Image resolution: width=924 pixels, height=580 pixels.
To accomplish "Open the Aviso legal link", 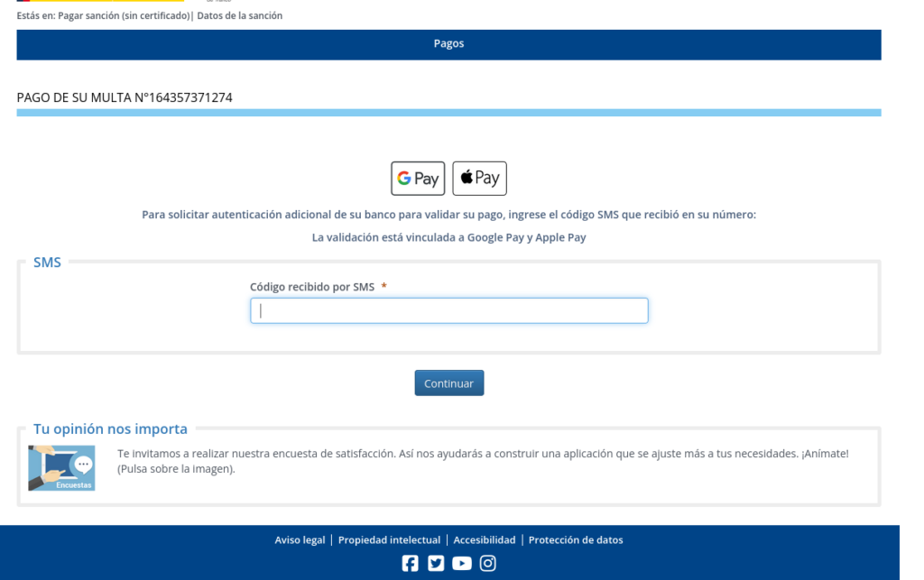I will click(300, 540).
